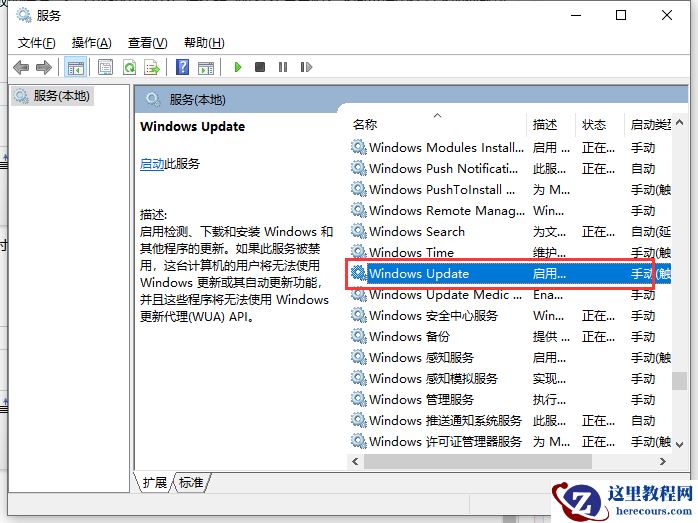Switch to the 扩展 tab
The image size is (698, 523).
(154, 482)
